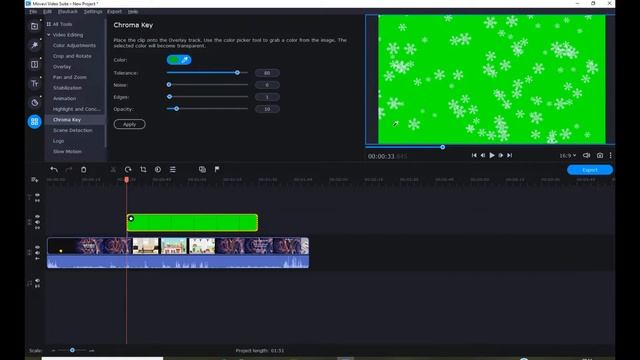Image resolution: width=640 pixels, height=360 pixels.
Task: Select the green overlay clip on timeline
Action: [192, 223]
